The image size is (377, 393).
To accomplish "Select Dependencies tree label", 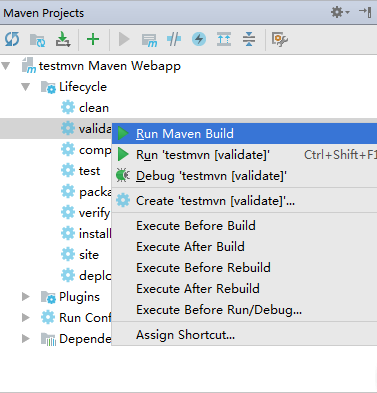I will pyautogui.click(x=85, y=339).
